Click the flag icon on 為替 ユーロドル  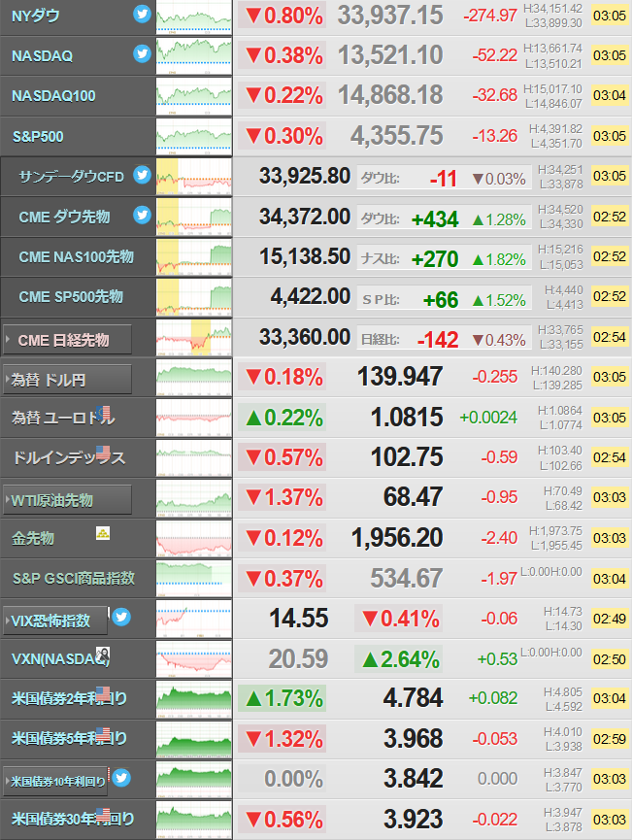(103, 413)
